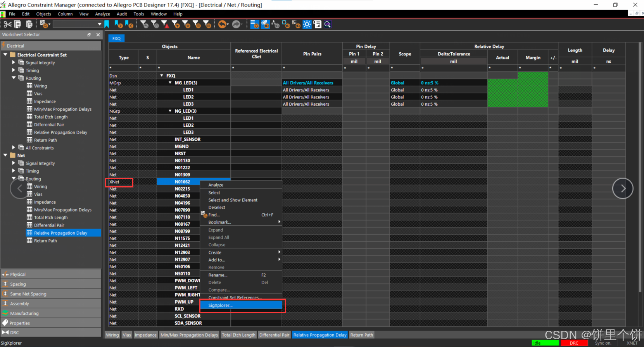644x347 pixels.
Task: Close the Worksheet Selector panel
Action: [x=98, y=34]
